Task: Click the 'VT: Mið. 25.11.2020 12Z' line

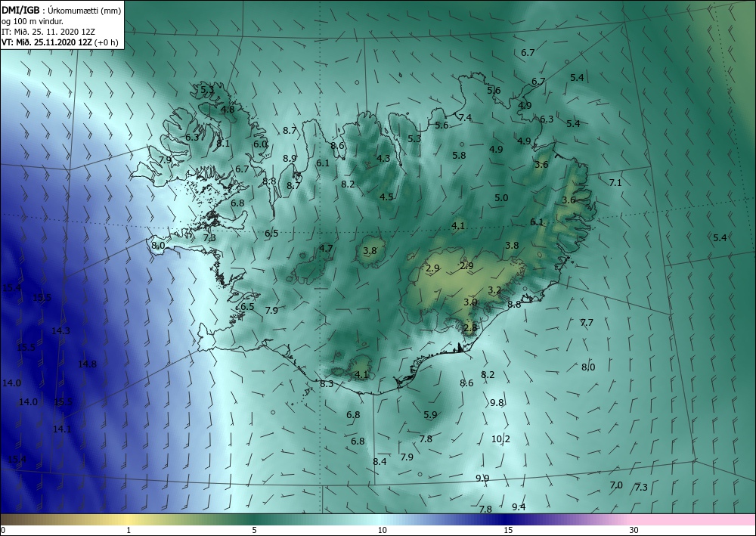Action: coord(48,42)
